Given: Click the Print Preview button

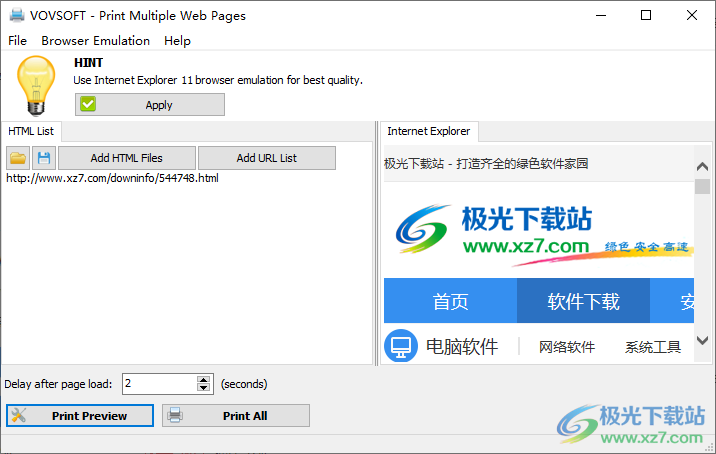Looking at the screenshot, I should click(80, 416).
